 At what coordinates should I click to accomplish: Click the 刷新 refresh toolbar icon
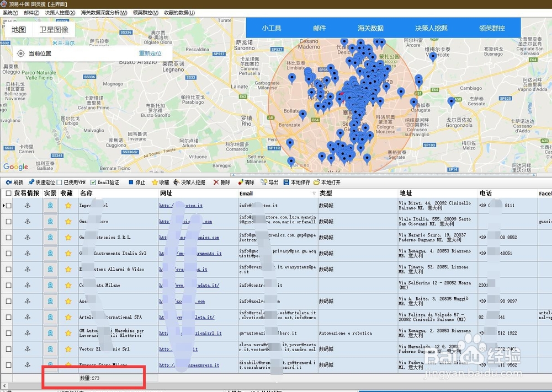pos(8,182)
